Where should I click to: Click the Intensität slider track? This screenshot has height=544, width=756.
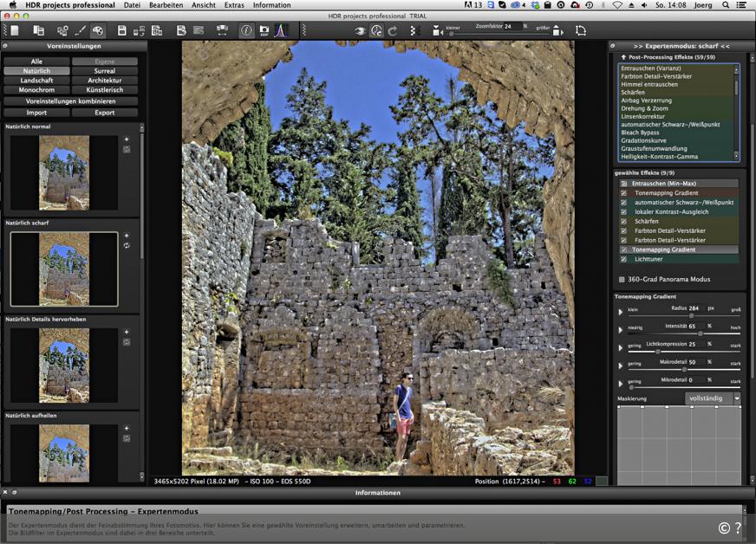[x=684, y=334]
